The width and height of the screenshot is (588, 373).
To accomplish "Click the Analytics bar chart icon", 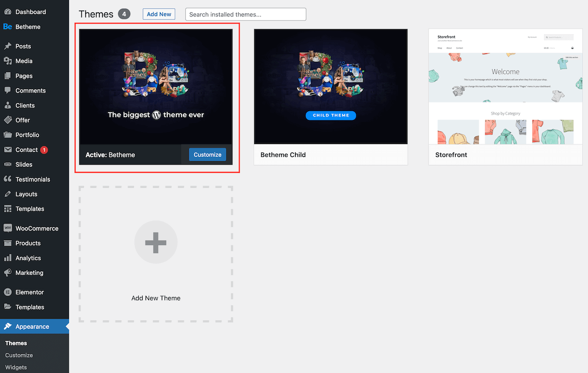I will (x=7, y=258).
